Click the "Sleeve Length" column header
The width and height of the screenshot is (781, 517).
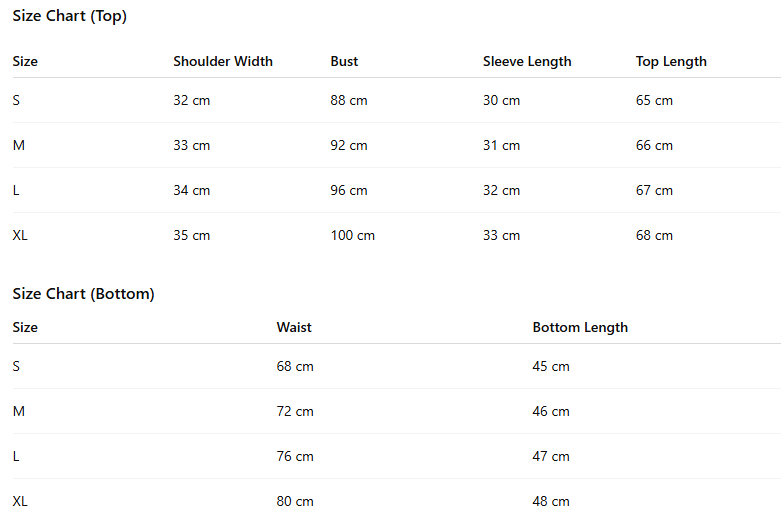coord(527,61)
